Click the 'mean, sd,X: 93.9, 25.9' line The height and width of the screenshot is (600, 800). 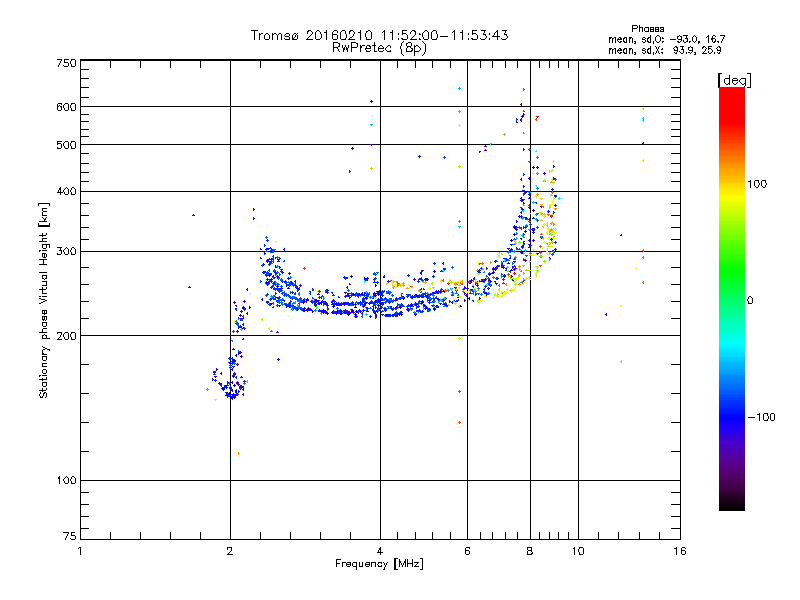click(x=664, y=50)
